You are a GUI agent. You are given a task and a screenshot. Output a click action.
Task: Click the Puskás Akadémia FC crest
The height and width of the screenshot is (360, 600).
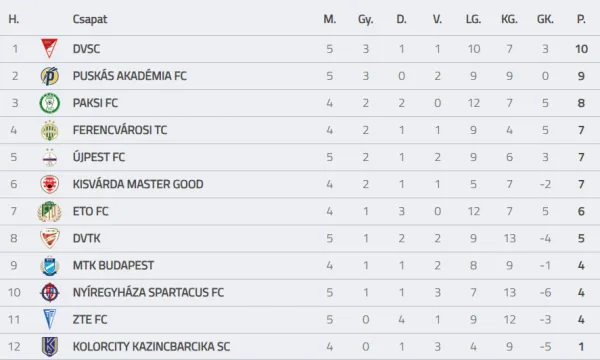(50, 76)
